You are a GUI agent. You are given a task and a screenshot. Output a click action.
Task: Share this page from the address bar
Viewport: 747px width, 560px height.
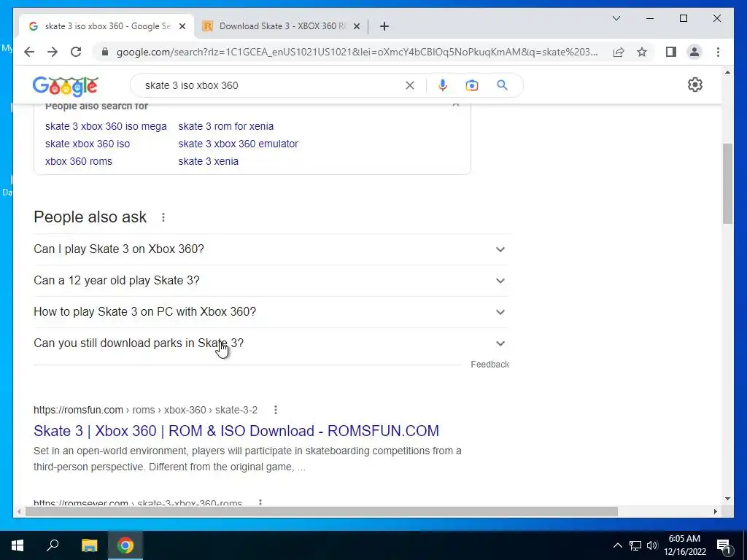(x=619, y=52)
